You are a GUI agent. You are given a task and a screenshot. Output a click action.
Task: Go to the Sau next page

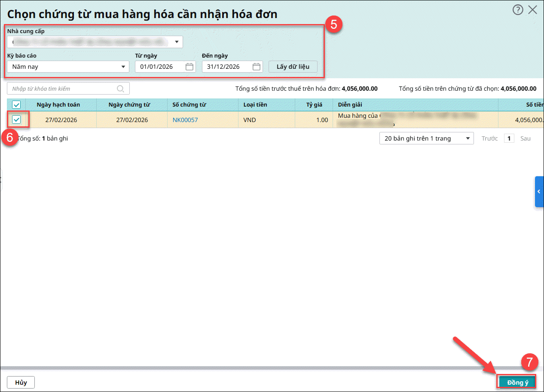pyautogui.click(x=526, y=138)
